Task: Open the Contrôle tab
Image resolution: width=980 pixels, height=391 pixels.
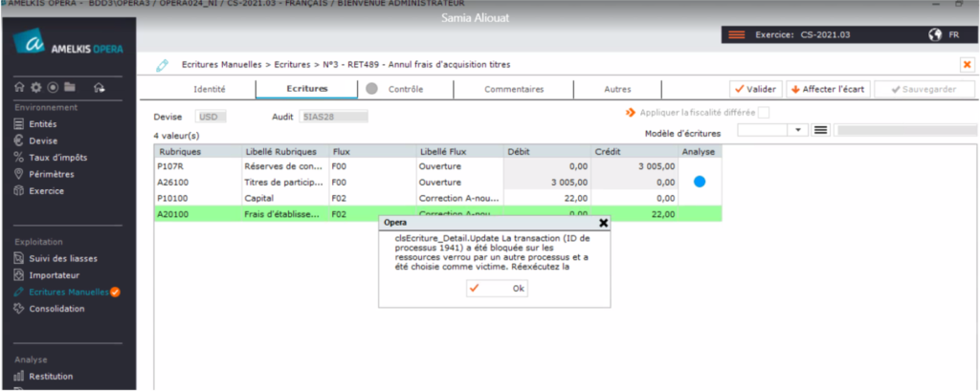Action: pos(406,89)
